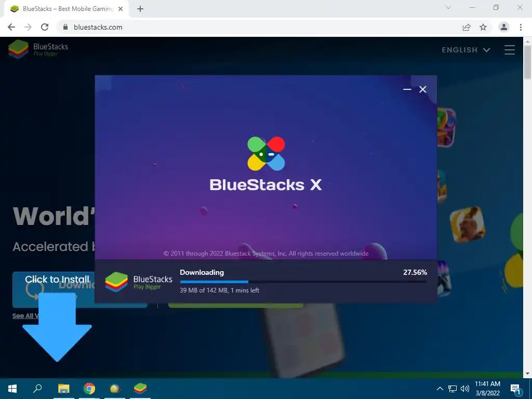This screenshot has width=532, height=399.
Task: Click the 27.56% progress value
Action: click(x=415, y=272)
